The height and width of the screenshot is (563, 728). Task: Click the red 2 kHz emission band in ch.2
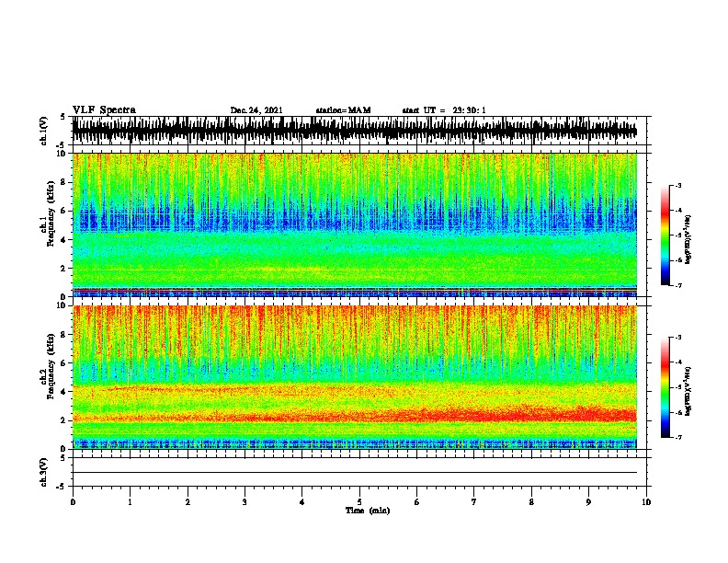point(355,415)
